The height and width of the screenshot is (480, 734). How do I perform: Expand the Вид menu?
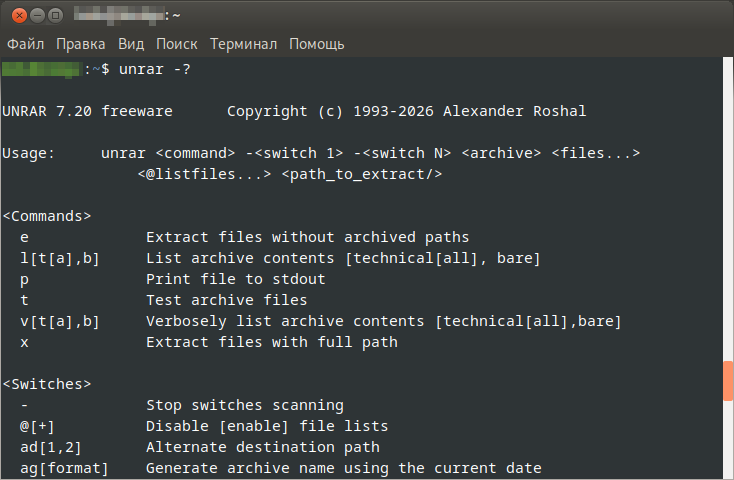131,44
